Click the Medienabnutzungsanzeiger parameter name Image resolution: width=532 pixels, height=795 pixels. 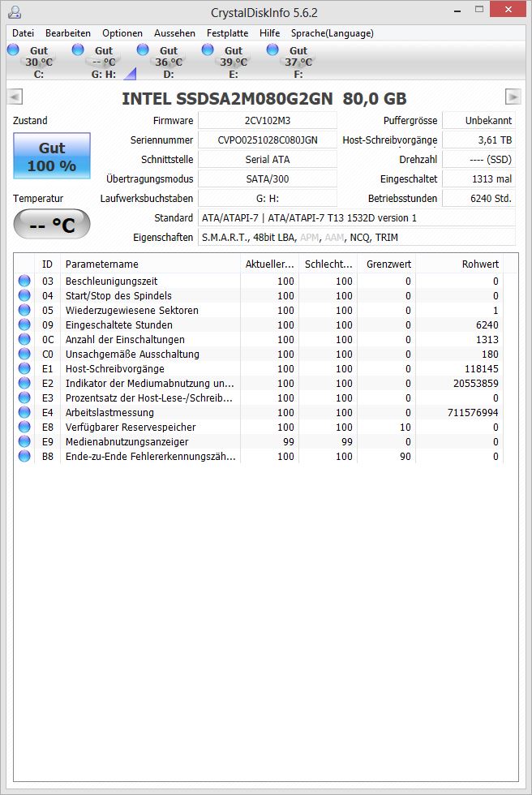coord(127,442)
